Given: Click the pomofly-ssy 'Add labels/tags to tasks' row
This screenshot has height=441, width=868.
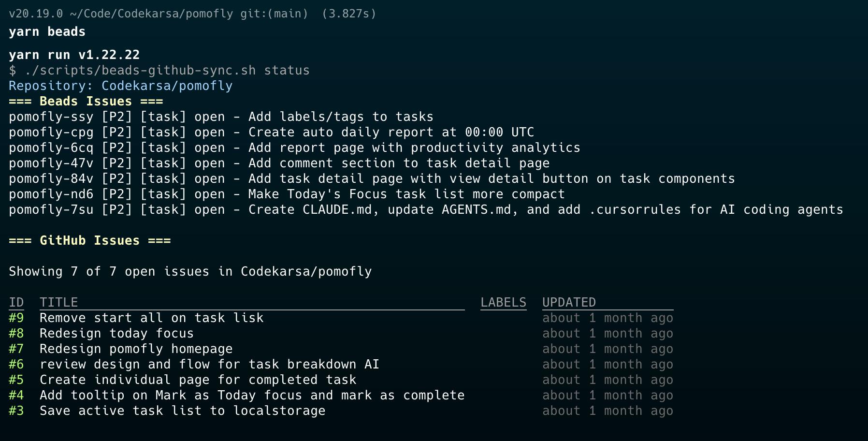Looking at the screenshot, I should [x=221, y=117].
